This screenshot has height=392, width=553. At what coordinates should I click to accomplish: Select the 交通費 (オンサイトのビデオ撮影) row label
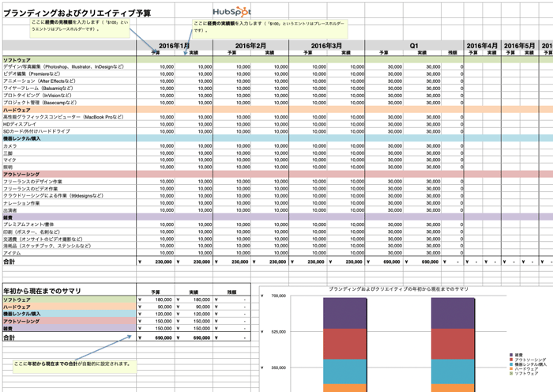[43, 239]
